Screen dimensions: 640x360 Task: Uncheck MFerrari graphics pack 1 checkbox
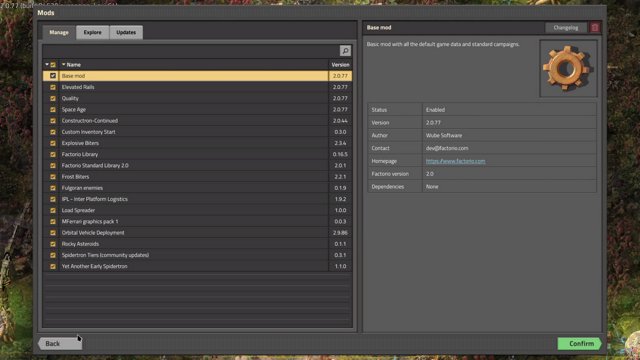pos(53,221)
